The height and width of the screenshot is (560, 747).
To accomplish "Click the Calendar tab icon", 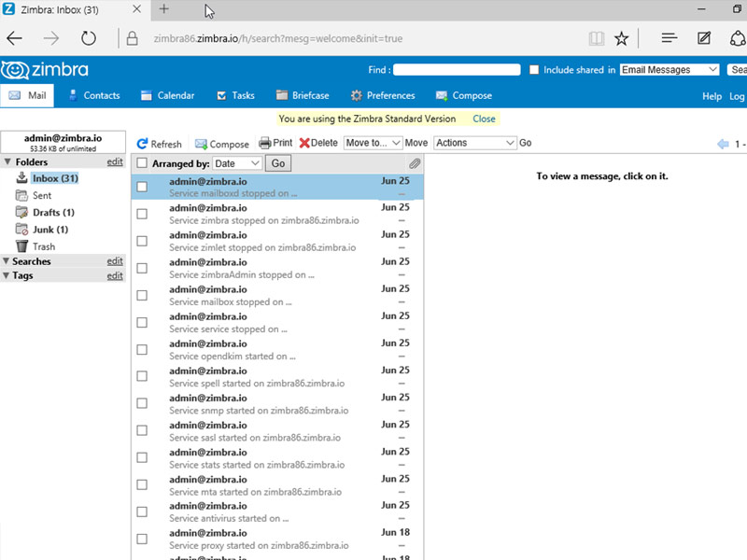I will point(147,96).
